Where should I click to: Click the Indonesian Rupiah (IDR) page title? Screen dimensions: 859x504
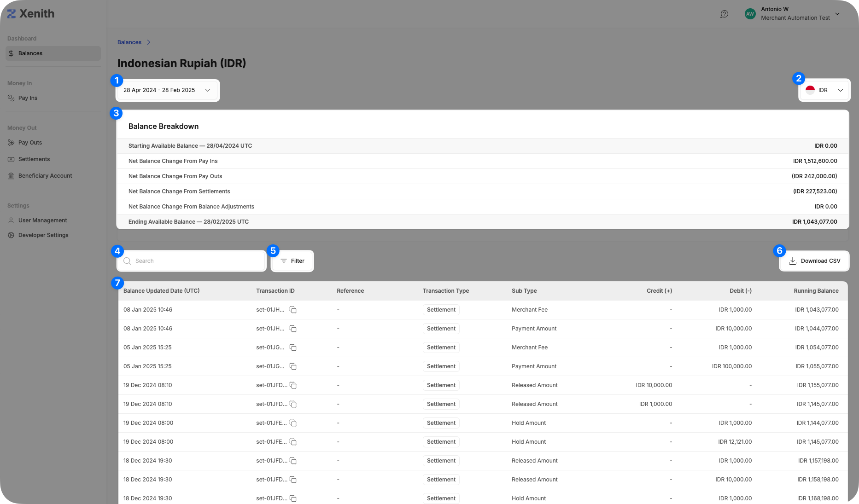(x=182, y=63)
